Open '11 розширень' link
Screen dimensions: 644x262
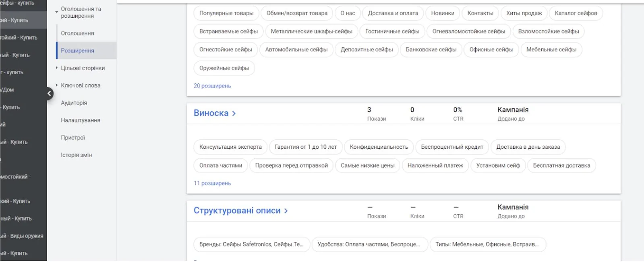coord(212,183)
